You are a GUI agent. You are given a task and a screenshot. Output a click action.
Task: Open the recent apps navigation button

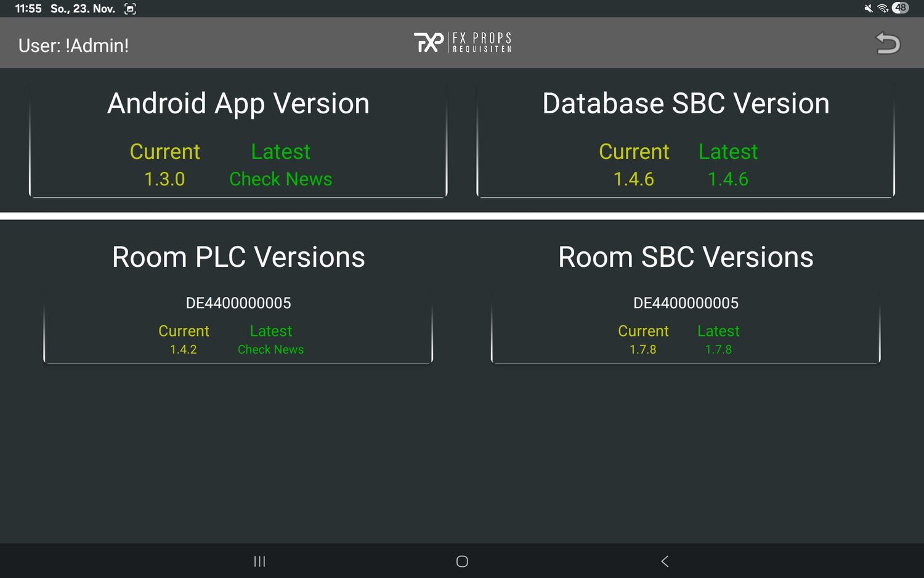259,561
